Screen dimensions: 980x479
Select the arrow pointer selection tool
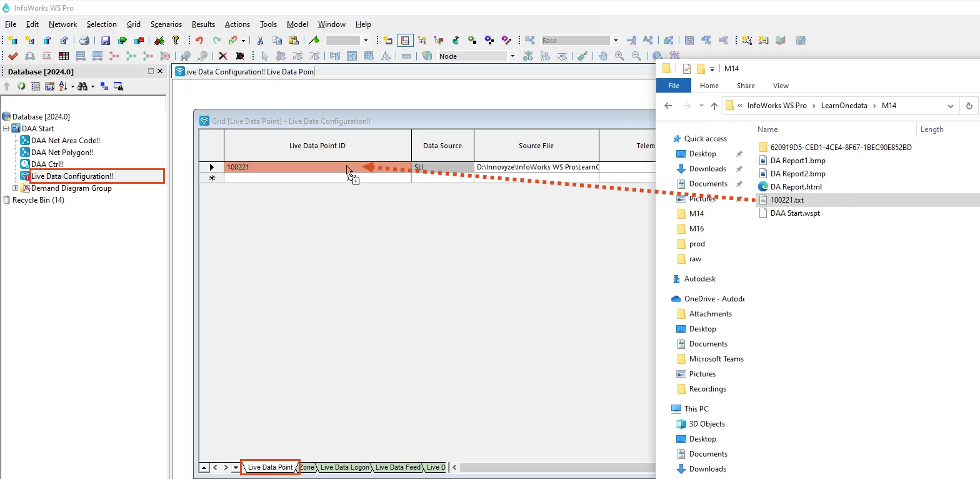pyautogui.click(x=264, y=56)
